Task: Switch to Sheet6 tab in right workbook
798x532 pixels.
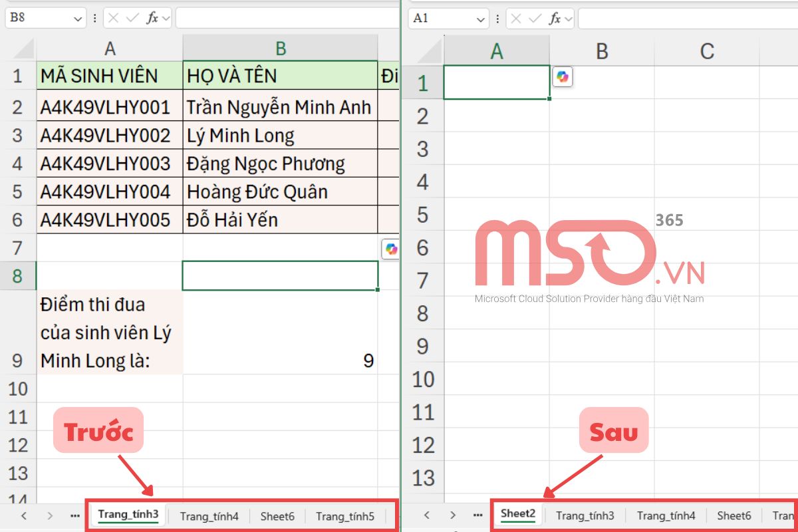Action: pyautogui.click(x=734, y=515)
